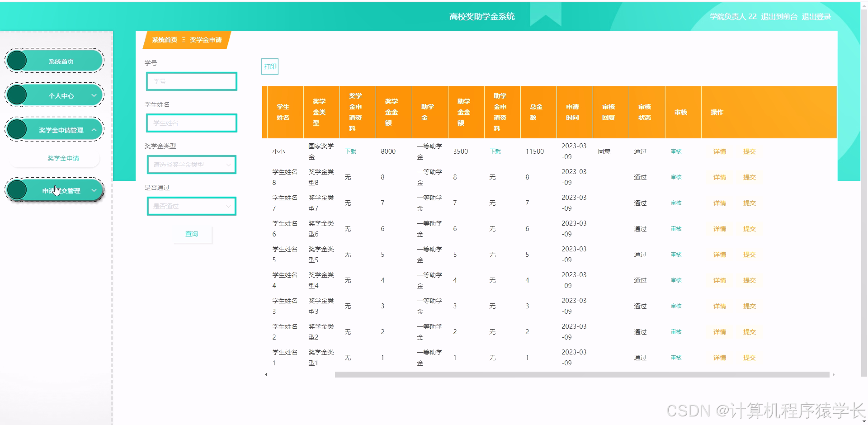Image resolution: width=868 pixels, height=425 pixels.
Task: Click the 查询 search button
Action: point(192,234)
